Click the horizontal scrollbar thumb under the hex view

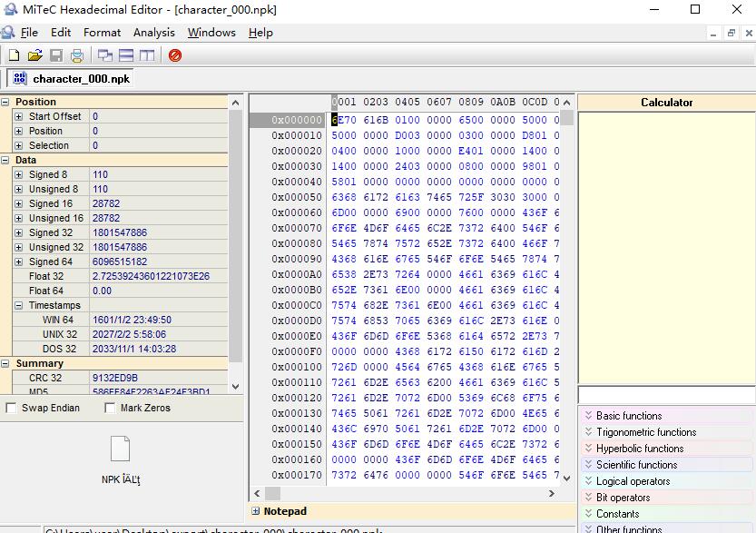click(272, 493)
